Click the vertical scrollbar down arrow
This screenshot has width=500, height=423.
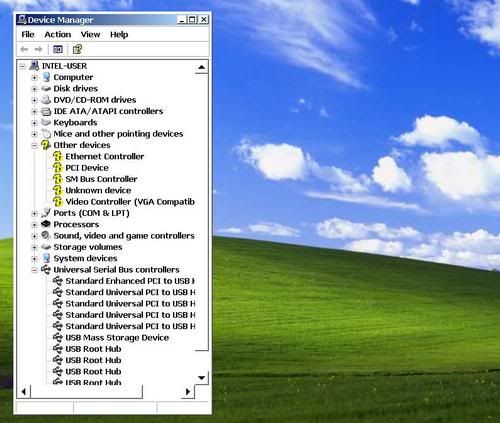[201, 378]
